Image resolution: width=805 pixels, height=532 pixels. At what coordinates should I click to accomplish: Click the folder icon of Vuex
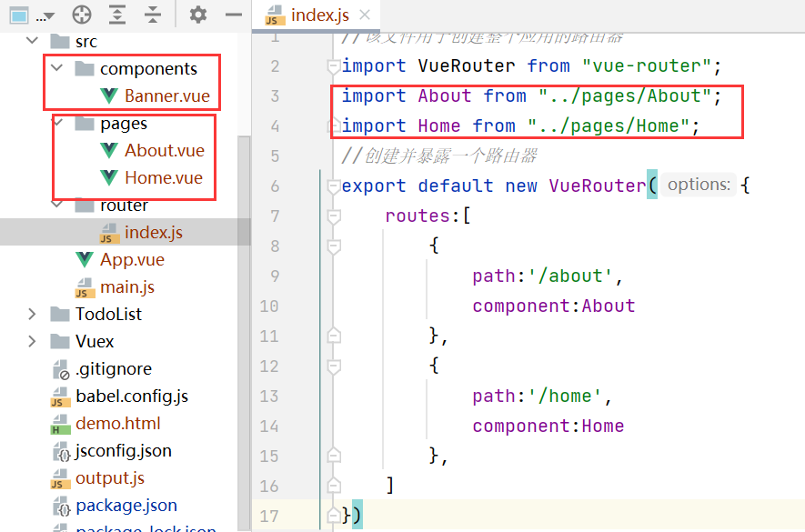pyautogui.click(x=59, y=341)
